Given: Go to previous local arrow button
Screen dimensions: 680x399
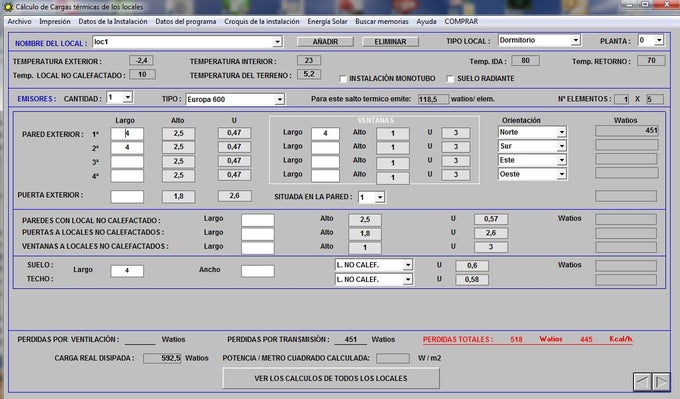Looking at the screenshot, I should [642, 382].
